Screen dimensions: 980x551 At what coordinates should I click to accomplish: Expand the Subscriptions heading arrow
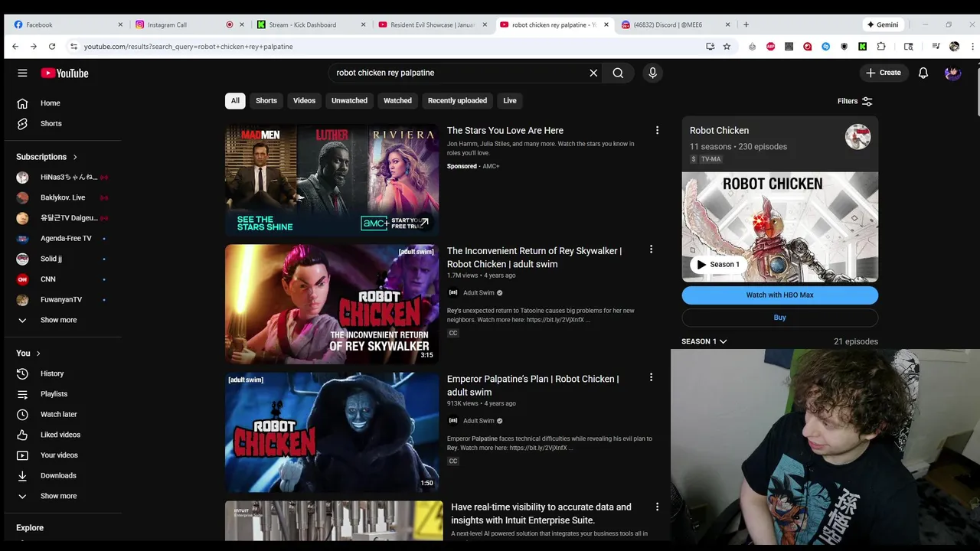point(75,157)
